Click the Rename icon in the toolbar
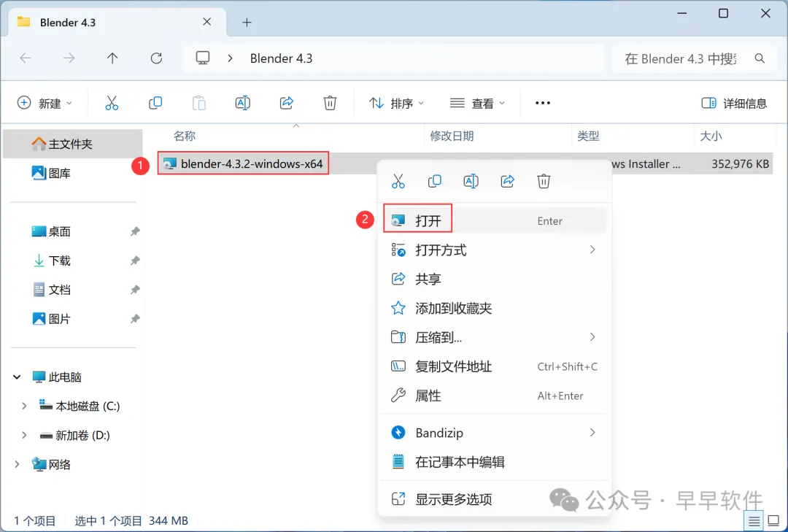Viewport: 788px width, 532px height. tap(243, 103)
